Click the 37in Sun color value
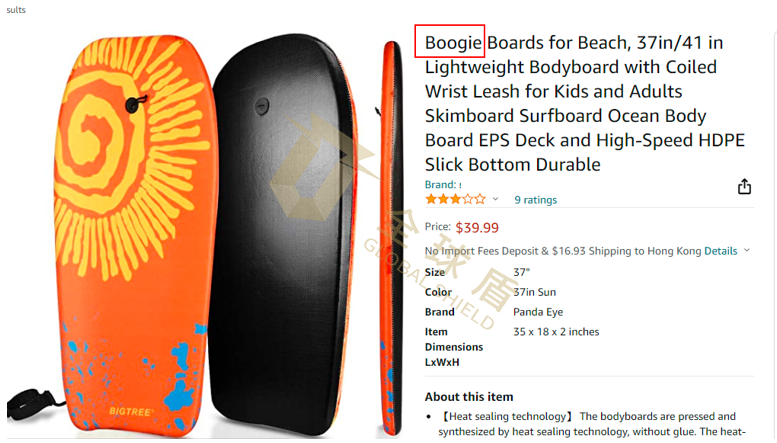This screenshot has height=443, width=777. click(534, 292)
